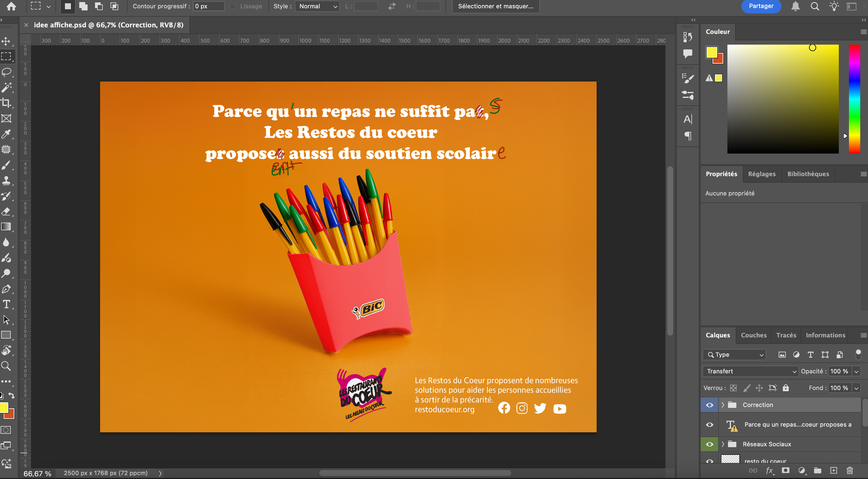The height and width of the screenshot is (479, 868).
Task: Click the Partager button
Action: click(x=761, y=6)
